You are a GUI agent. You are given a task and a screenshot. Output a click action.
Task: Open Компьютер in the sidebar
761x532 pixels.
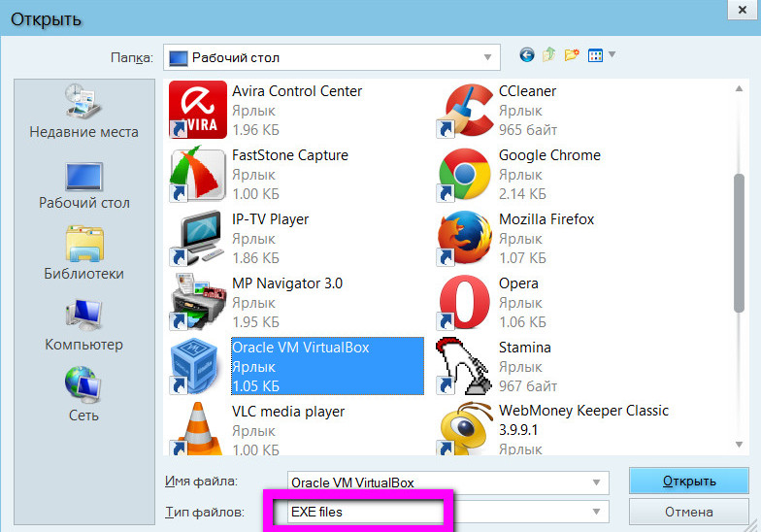pyautogui.click(x=83, y=324)
